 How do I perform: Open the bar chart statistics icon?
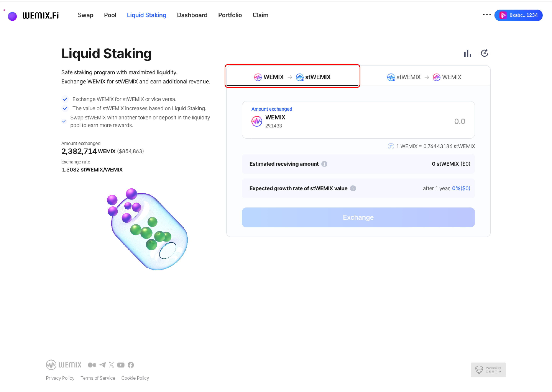[467, 53]
